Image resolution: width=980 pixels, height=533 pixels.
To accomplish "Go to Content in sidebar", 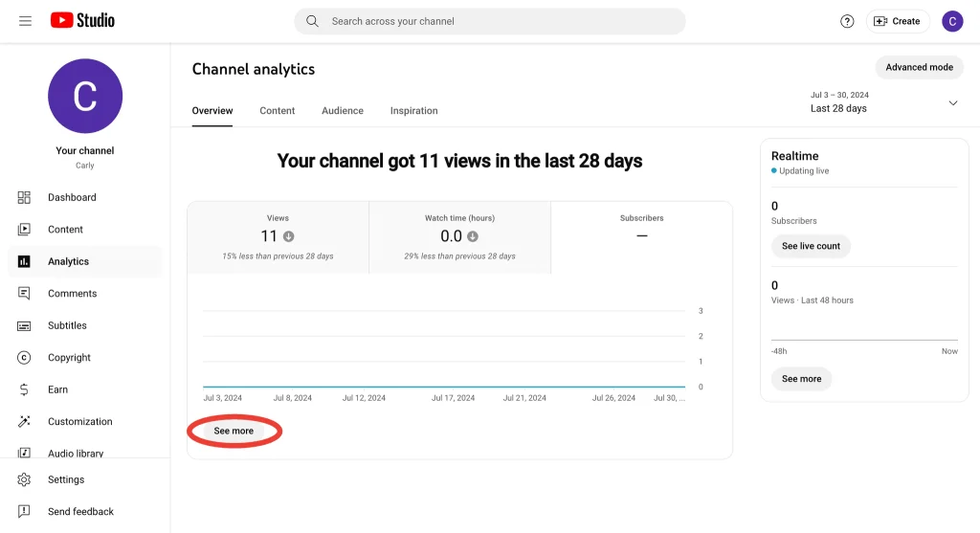I will (x=65, y=230).
